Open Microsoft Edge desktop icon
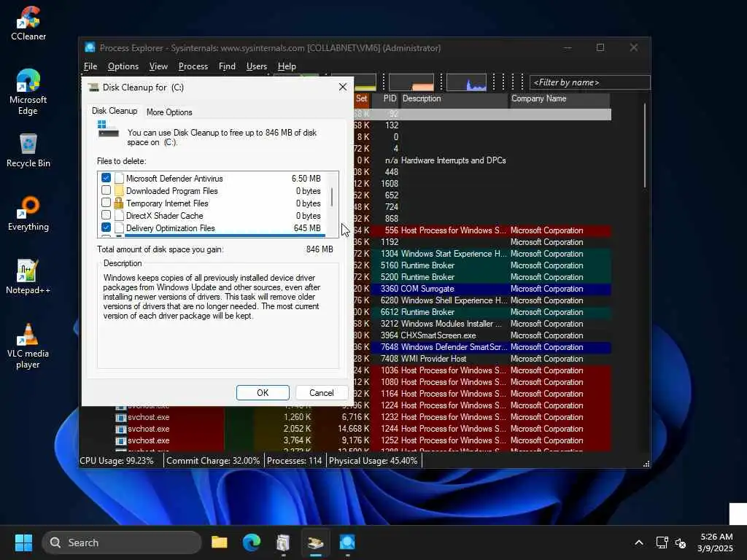 [28, 92]
